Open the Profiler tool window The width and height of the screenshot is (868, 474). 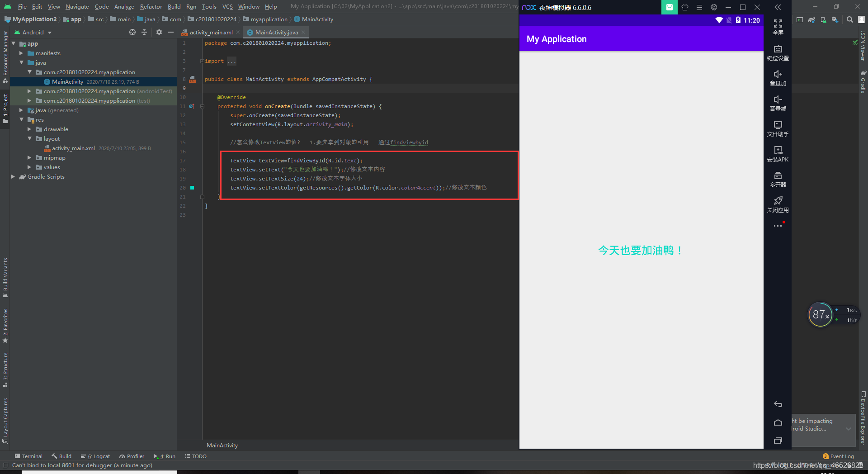[132, 456]
